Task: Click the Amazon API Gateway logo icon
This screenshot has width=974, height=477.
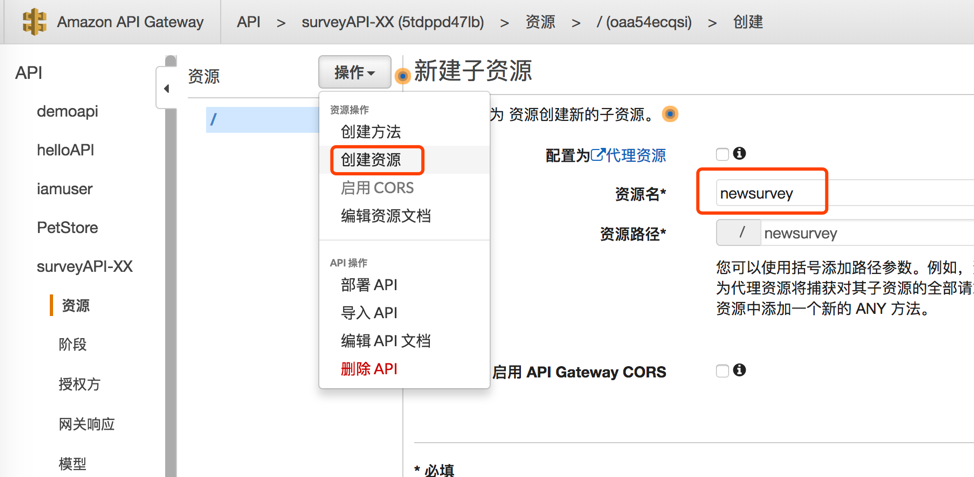Action: (x=34, y=22)
